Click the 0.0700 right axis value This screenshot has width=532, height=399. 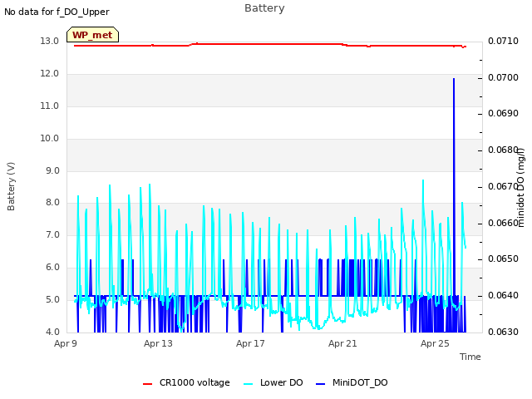[x=503, y=77]
